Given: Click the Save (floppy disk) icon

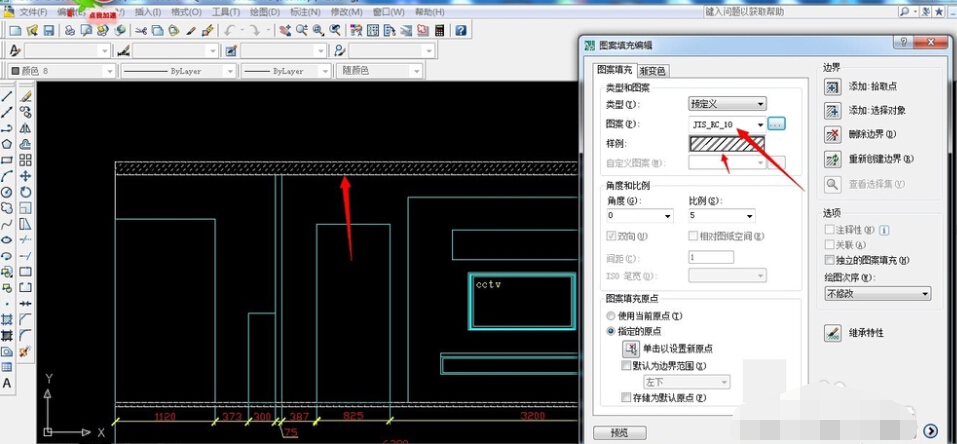Looking at the screenshot, I should click(49, 31).
